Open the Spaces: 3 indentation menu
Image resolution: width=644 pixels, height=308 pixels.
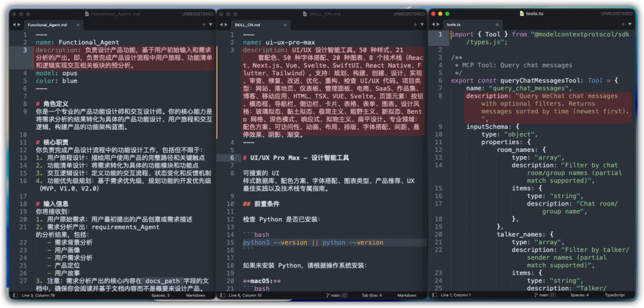160,295
